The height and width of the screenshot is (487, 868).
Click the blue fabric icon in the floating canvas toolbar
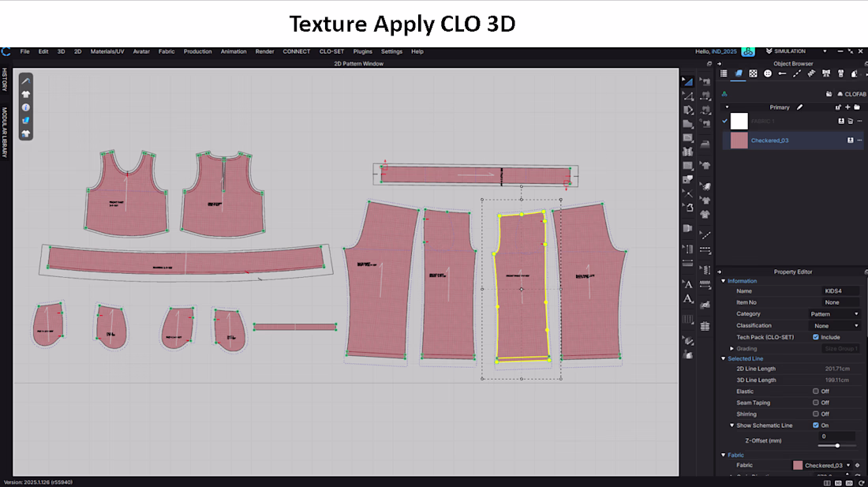point(25,120)
